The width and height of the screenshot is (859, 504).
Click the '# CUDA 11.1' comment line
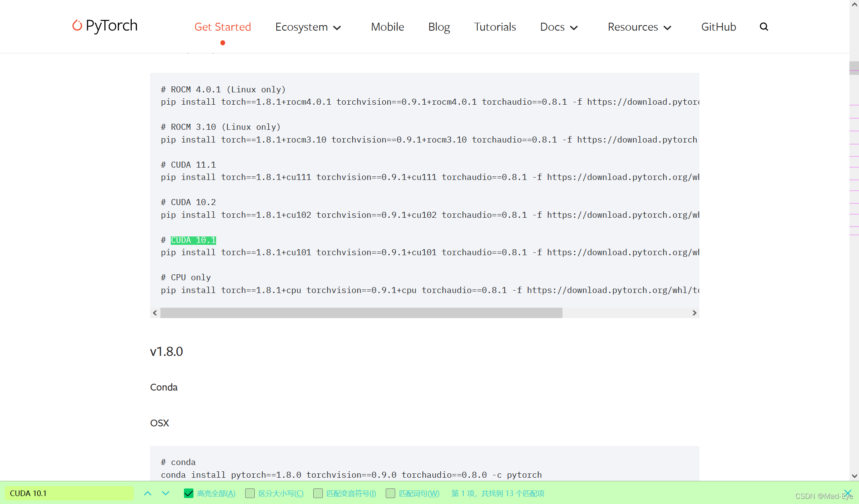click(188, 165)
